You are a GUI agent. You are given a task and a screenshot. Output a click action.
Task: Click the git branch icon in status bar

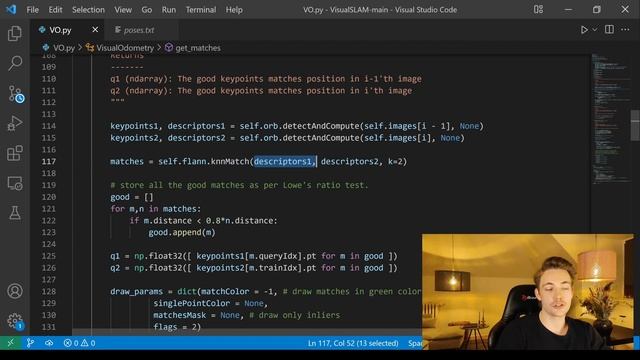pos(30,343)
